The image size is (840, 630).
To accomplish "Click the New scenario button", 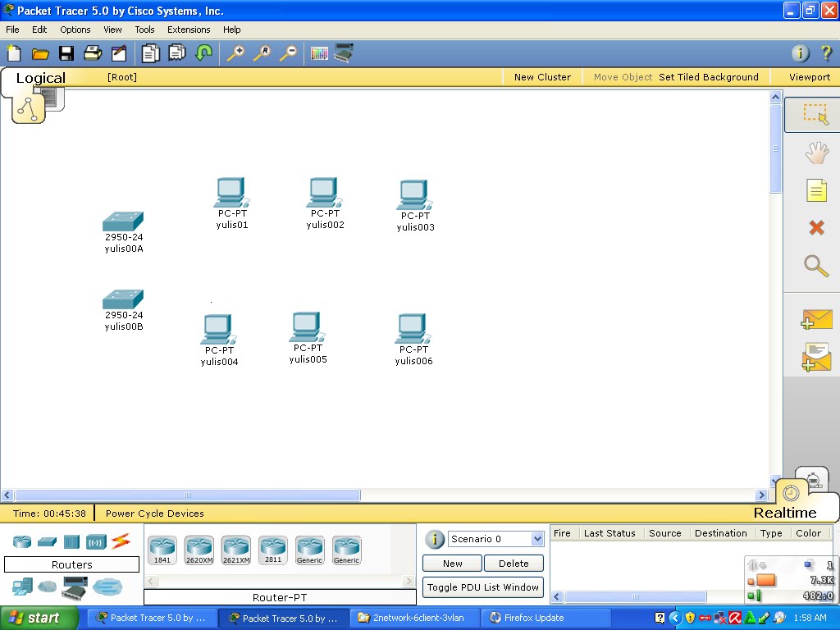I will (x=452, y=564).
